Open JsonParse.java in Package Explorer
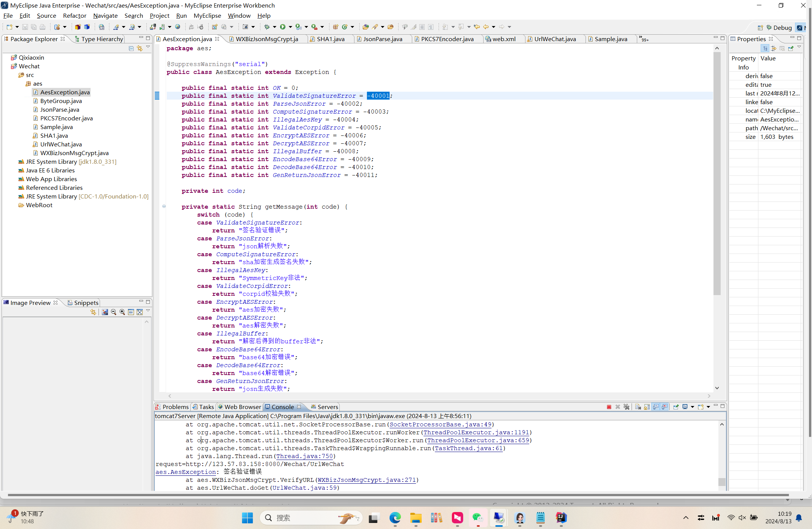The image size is (812, 529). pos(60,109)
